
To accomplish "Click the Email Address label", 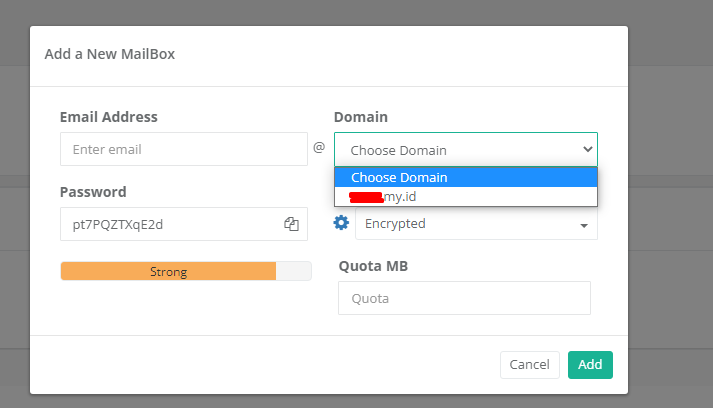I will click(x=108, y=117).
